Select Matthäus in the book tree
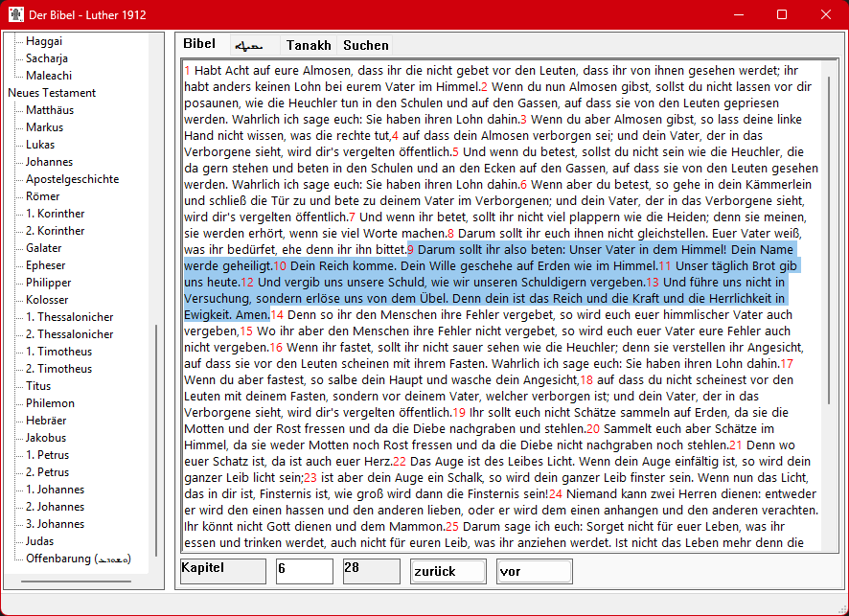 click(50, 110)
